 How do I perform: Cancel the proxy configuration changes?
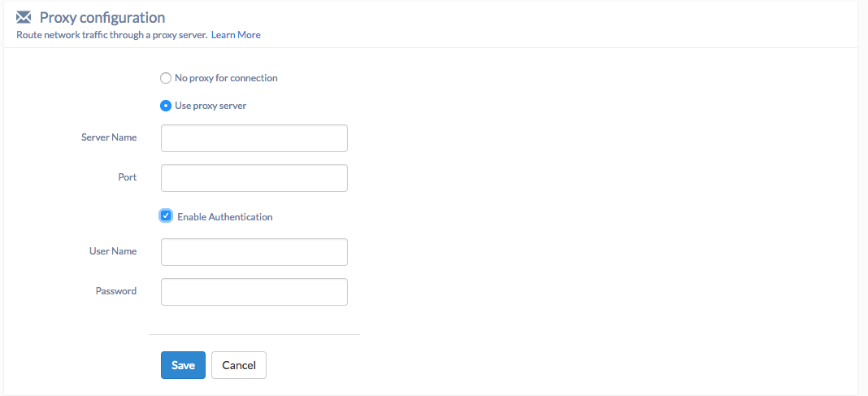click(x=239, y=365)
